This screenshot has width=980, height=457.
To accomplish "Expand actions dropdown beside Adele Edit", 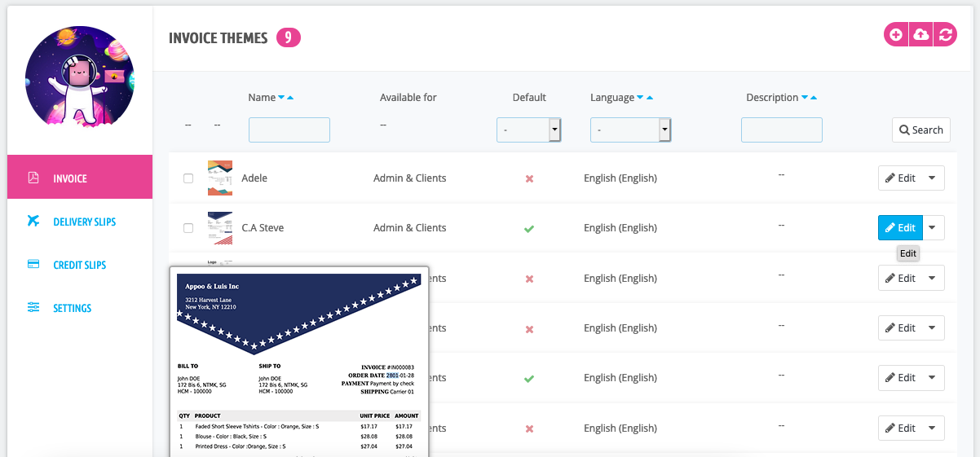I will point(933,178).
